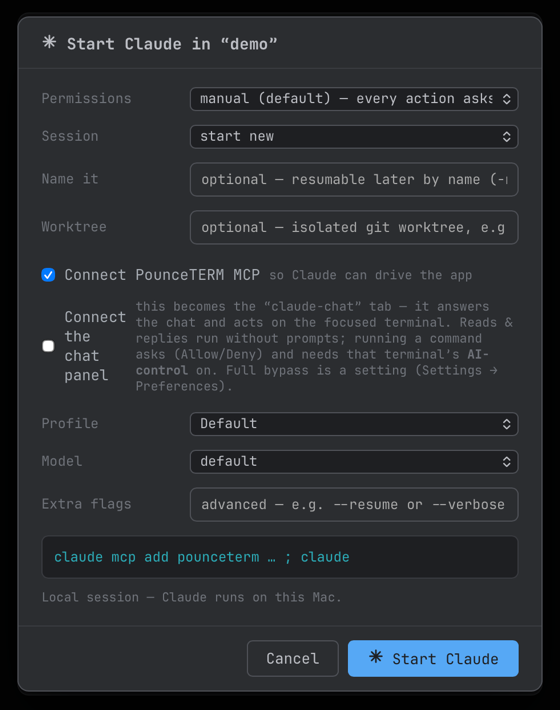Open the Model dropdown
560x710 pixels.
[x=354, y=461]
